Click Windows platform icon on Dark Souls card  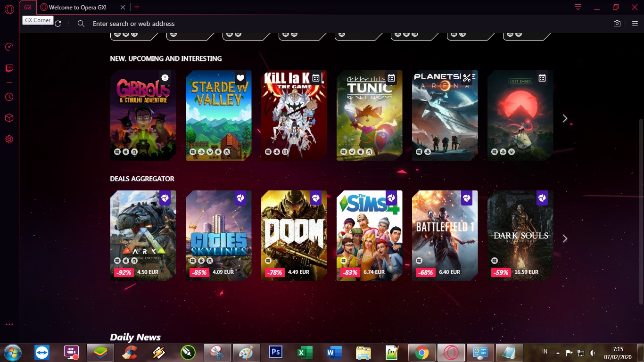coord(495,261)
